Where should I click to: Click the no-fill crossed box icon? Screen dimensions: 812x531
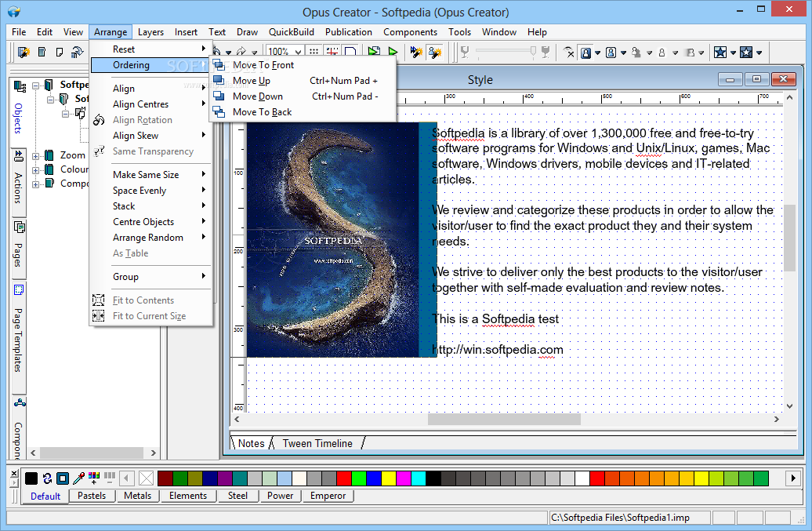coord(147,478)
